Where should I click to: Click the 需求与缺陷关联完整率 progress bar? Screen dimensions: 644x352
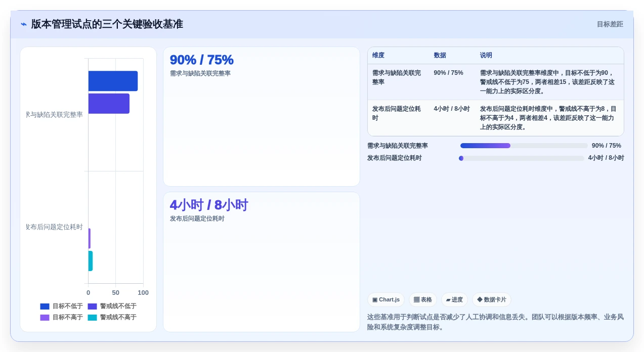(524, 146)
